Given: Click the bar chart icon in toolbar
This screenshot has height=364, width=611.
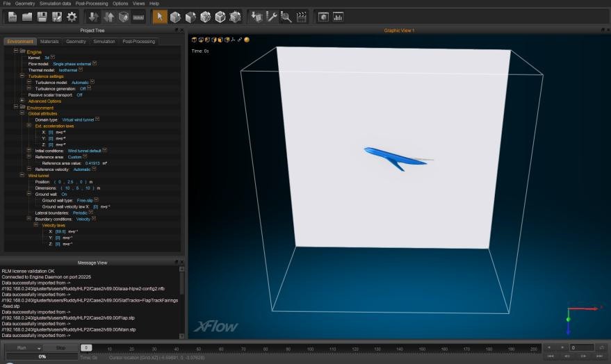Looking at the screenshot, I should (338, 17).
